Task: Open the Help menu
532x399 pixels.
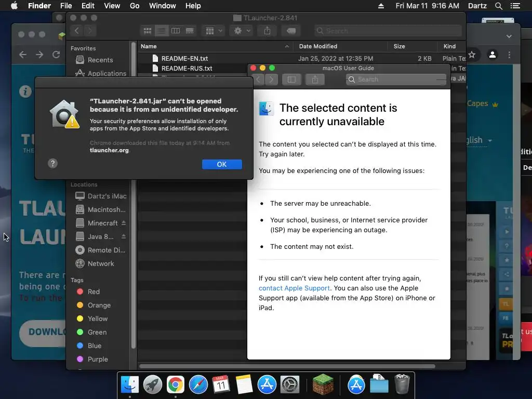Action: (x=193, y=6)
